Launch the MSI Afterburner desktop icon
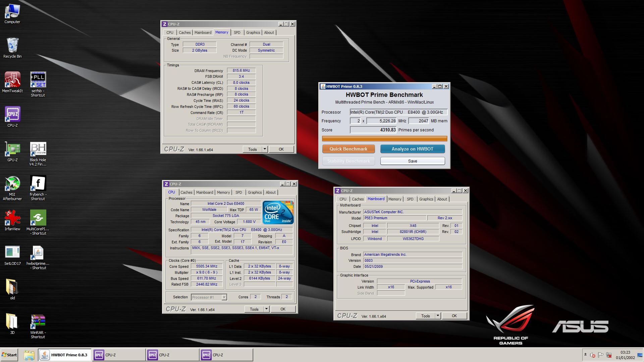 coord(12,188)
